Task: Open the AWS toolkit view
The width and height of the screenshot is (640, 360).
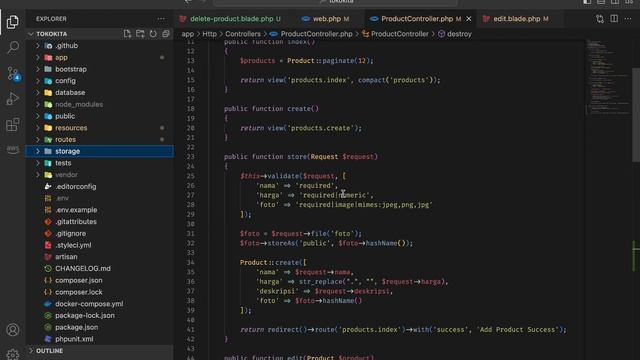Action: 13,149
